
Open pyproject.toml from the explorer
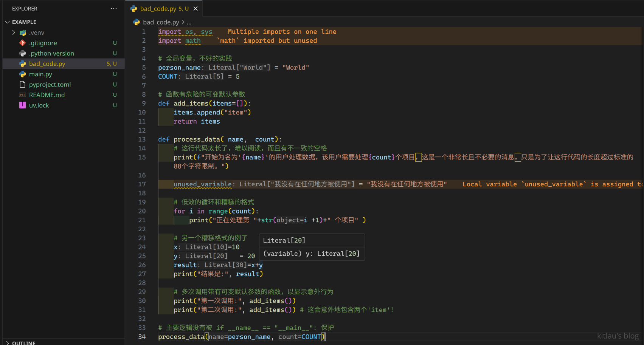click(50, 85)
